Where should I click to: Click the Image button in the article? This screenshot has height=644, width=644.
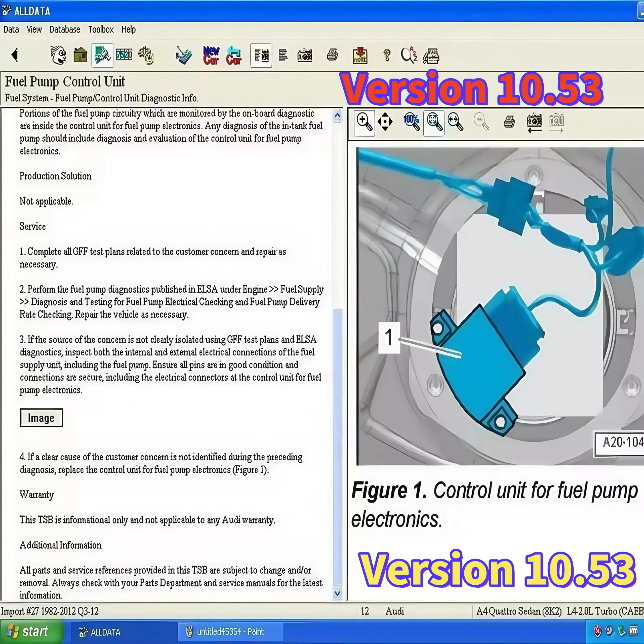point(41,418)
